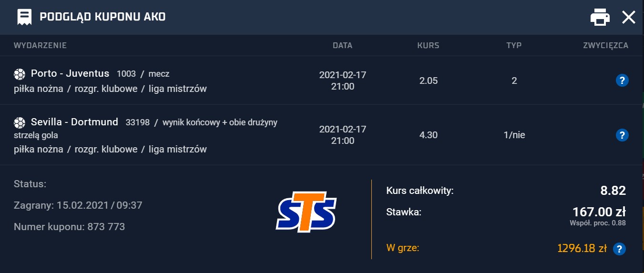The image size is (644, 273).
Task: Click the coupon receipt icon in header
Action: [x=24, y=17]
